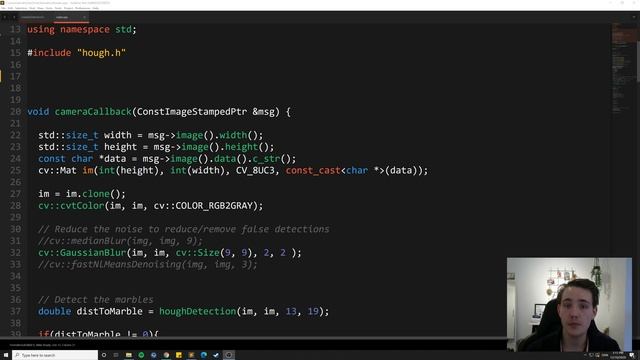Click the status bar message text
The width and height of the screenshot is (640, 360).
(42, 345)
